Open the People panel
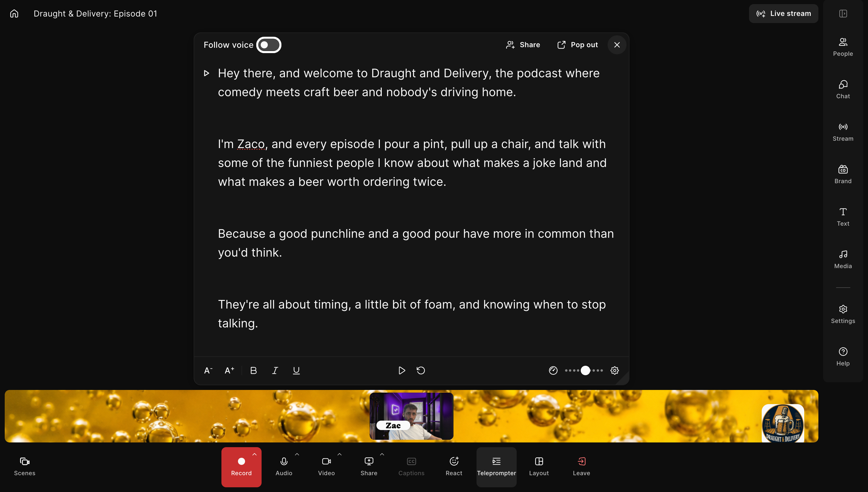The height and width of the screenshot is (492, 868). pos(843,47)
